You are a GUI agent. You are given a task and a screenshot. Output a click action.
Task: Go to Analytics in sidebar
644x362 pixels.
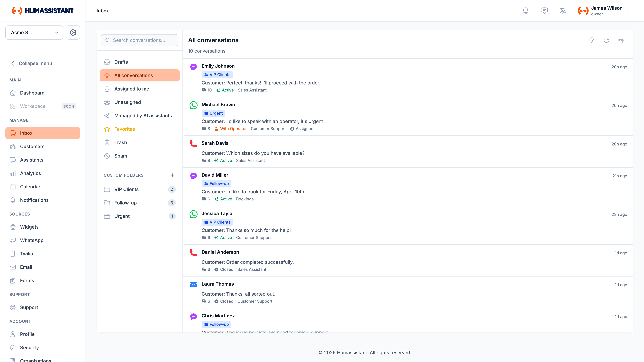[30, 173]
